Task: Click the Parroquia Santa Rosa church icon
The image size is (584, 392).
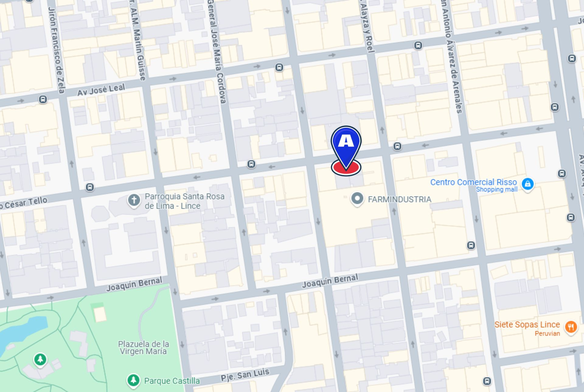Action: tap(134, 201)
